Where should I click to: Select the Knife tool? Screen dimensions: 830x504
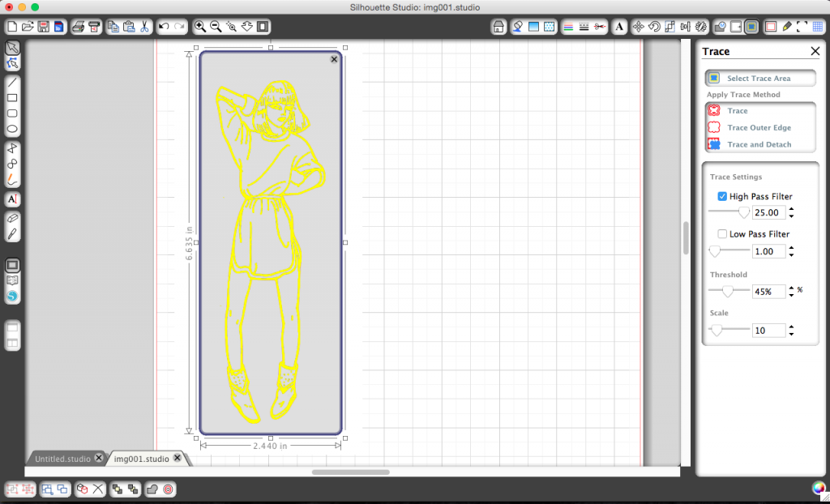coord(12,233)
